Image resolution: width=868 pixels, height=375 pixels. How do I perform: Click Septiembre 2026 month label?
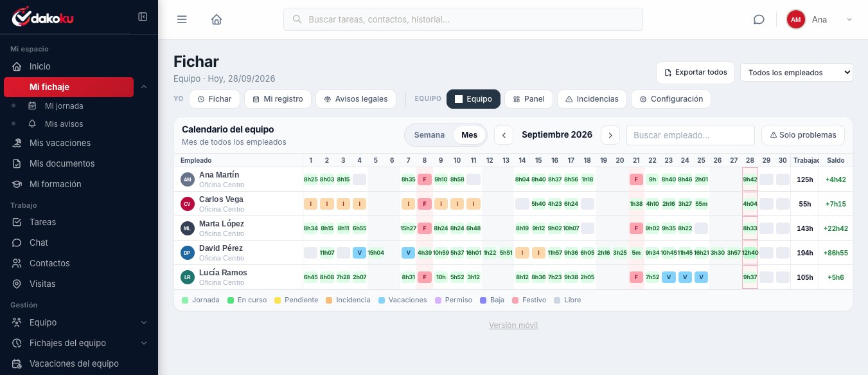(x=557, y=135)
